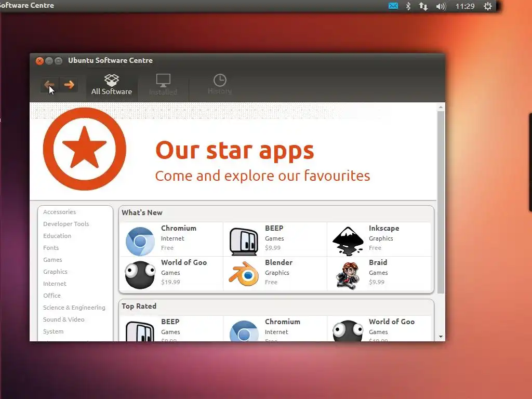Open the All Software tab

click(112, 85)
